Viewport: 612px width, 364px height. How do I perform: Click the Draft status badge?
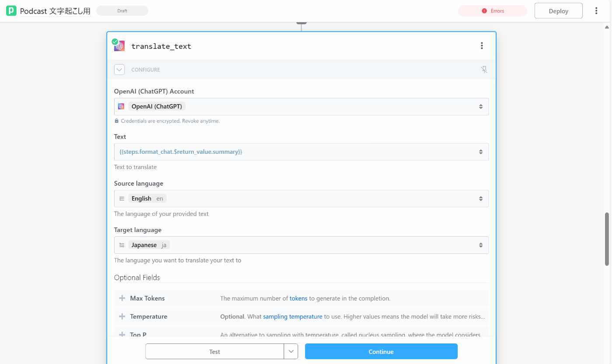[122, 11]
